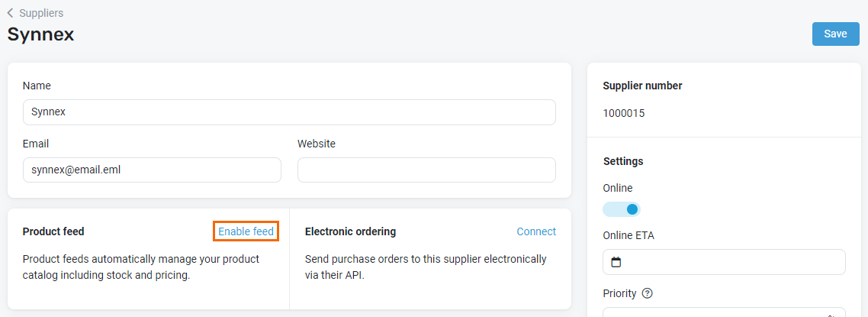
Task: Click the Priority help question mark icon
Action: coord(647,293)
